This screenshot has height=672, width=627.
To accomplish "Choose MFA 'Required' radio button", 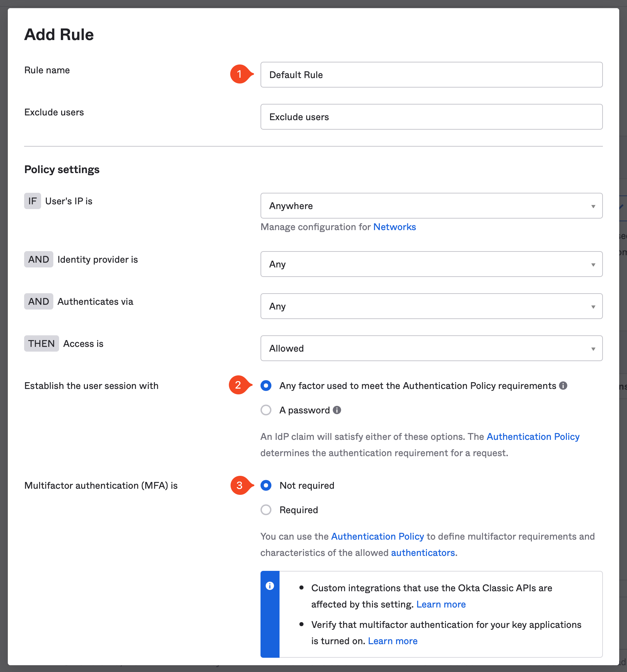I will [266, 510].
